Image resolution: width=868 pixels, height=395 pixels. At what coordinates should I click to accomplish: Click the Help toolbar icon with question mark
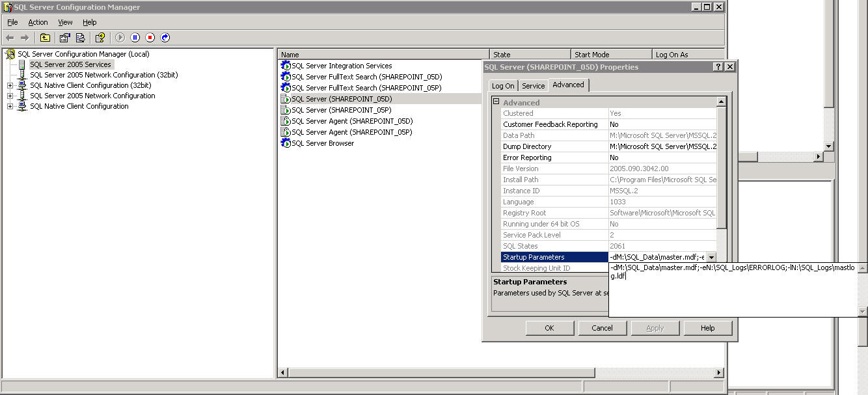[x=100, y=38]
